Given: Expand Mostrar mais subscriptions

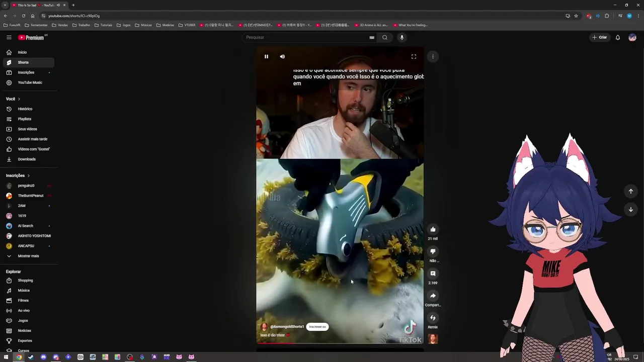Looking at the screenshot, I should (x=28, y=256).
